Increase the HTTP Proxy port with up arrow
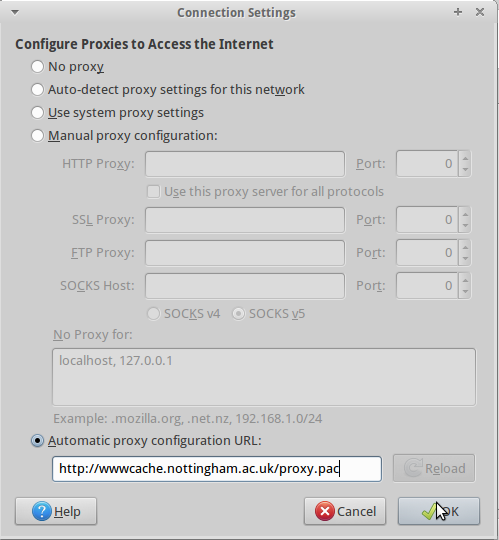 pyautogui.click(x=465, y=158)
